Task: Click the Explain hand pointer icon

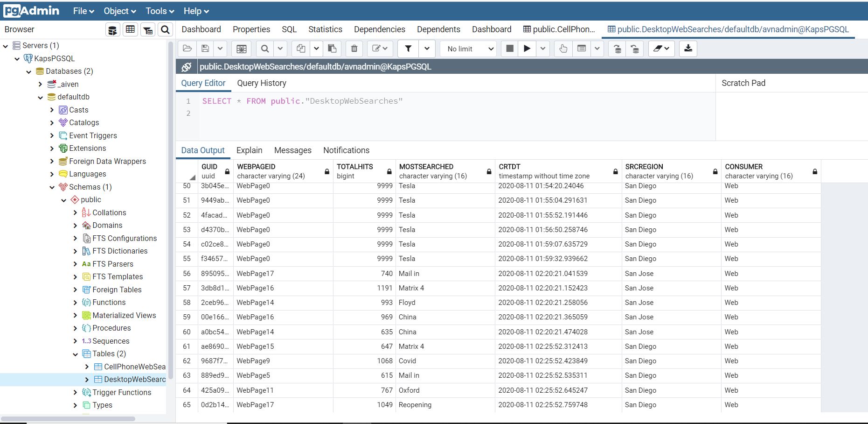Action: (563, 49)
